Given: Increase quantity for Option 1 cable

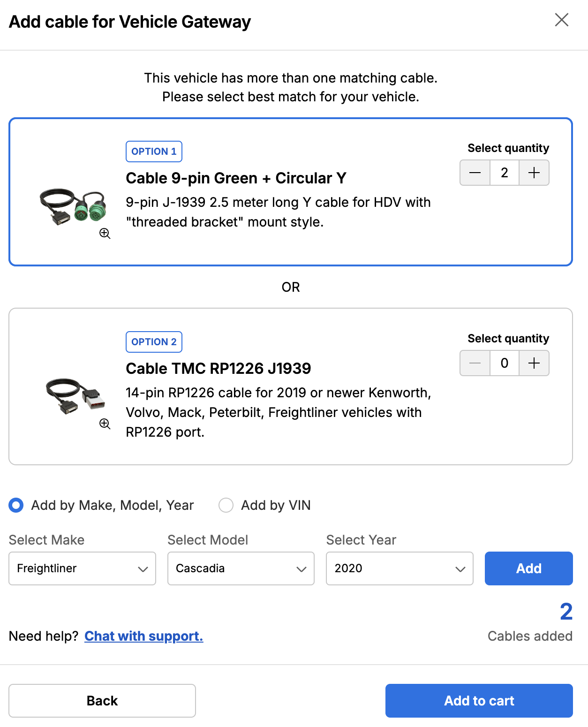Looking at the screenshot, I should 534,173.
